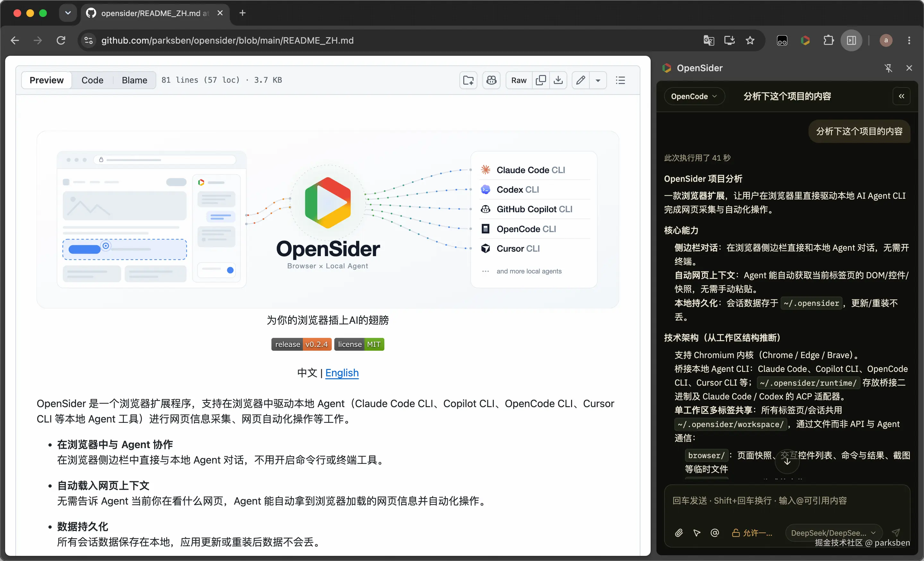Unpin the OpenSider side panel

pyautogui.click(x=888, y=68)
